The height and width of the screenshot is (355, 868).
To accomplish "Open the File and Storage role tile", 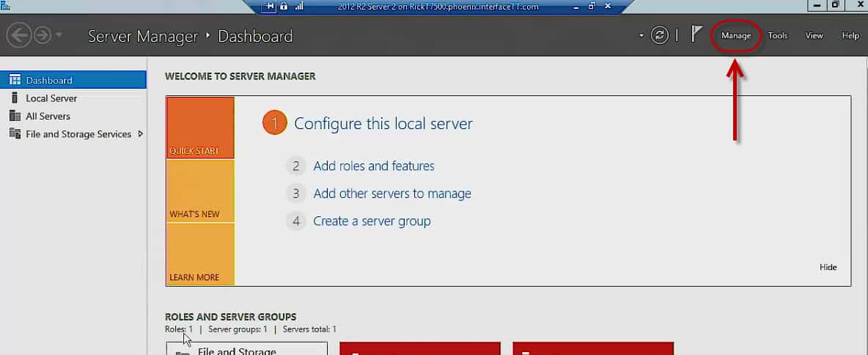I will (x=247, y=348).
